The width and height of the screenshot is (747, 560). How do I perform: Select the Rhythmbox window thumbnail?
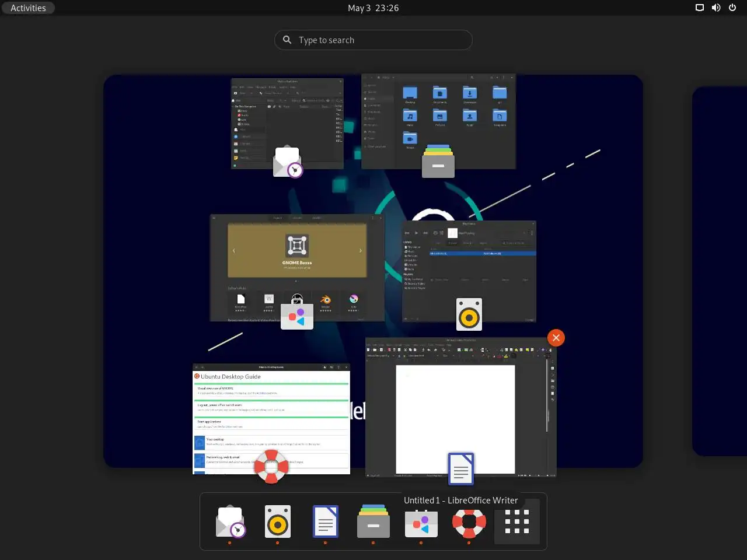point(469,271)
